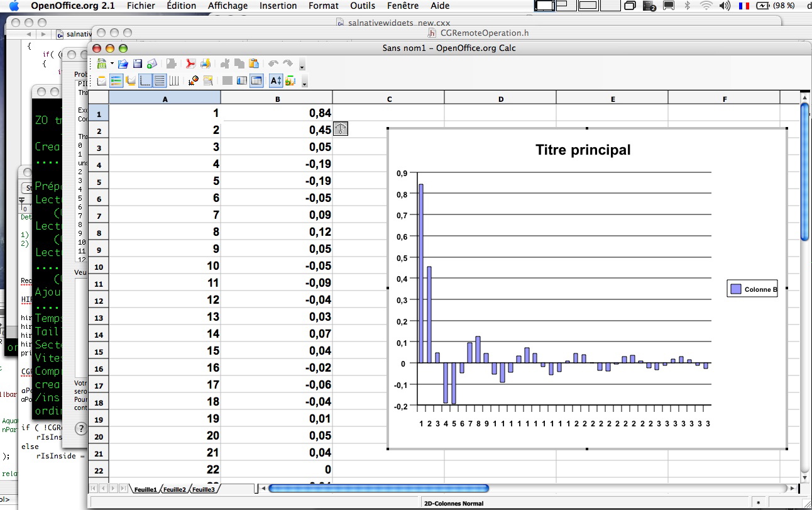Viewport: 812px width, 510px height.
Task: Click the Undo arrow icon
Action: [x=273, y=64]
